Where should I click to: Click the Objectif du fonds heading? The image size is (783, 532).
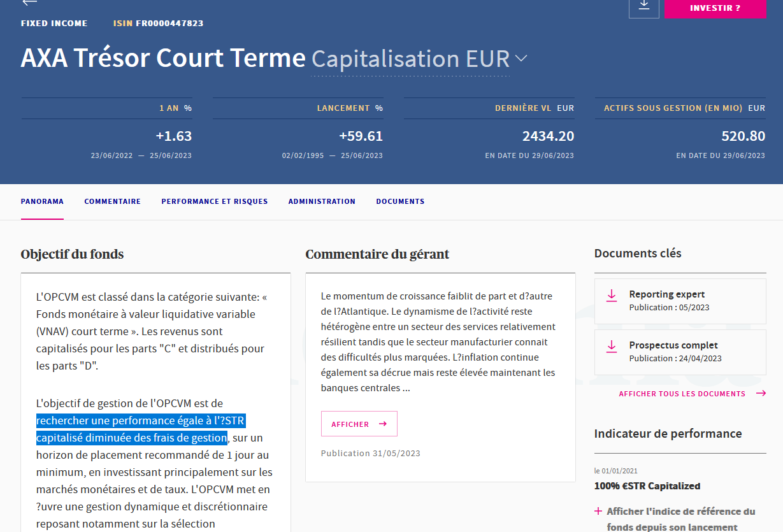pos(72,254)
